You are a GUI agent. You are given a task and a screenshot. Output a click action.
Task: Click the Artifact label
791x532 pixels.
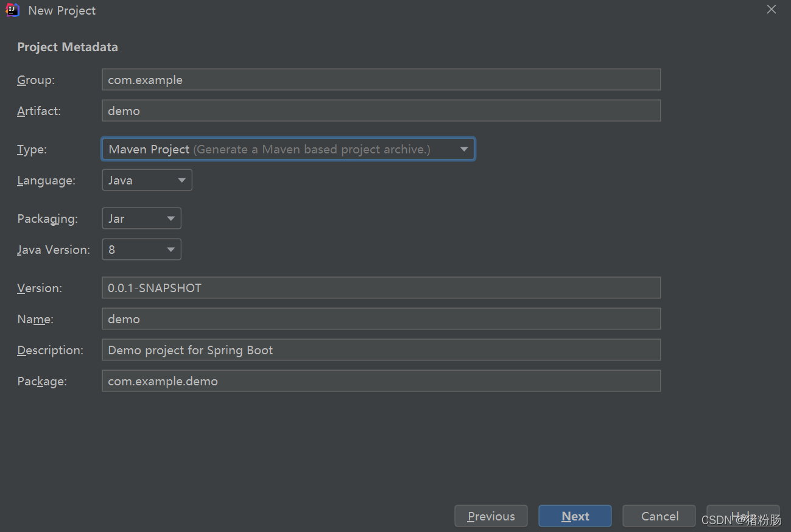click(39, 111)
